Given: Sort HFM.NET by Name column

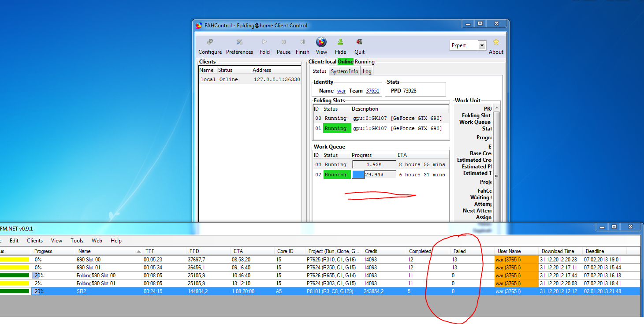Looking at the screenshot, I should click(108, 251).
